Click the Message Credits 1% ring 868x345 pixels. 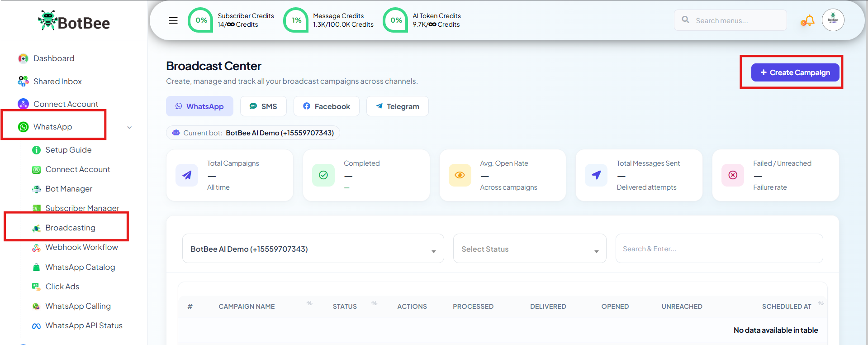[296, 20]
